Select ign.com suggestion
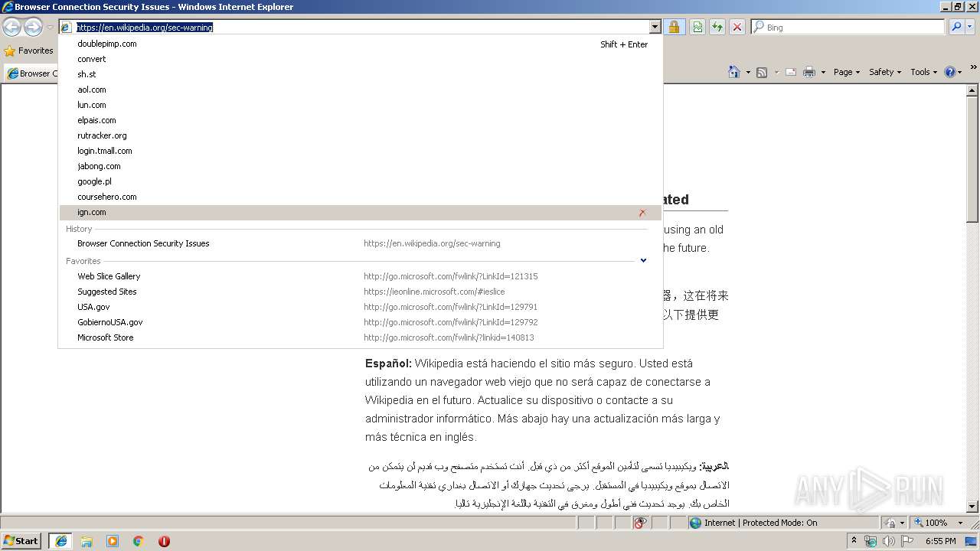This screenshot has height=551, width=980. pos(360,212)
